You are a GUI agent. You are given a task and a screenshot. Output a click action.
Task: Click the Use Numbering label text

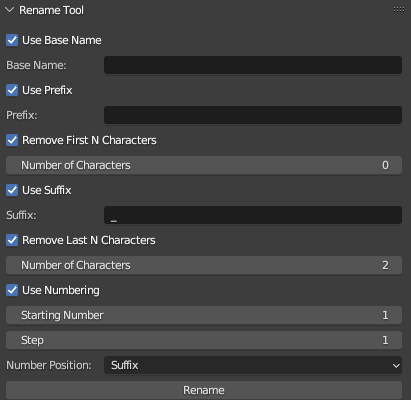point(61,290)
